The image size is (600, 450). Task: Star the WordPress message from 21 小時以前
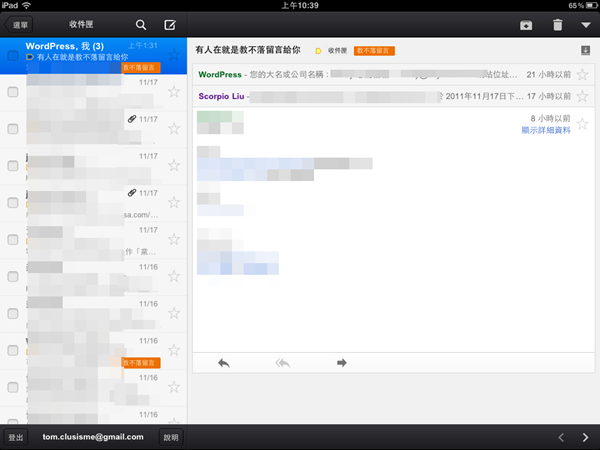(583, 75)
